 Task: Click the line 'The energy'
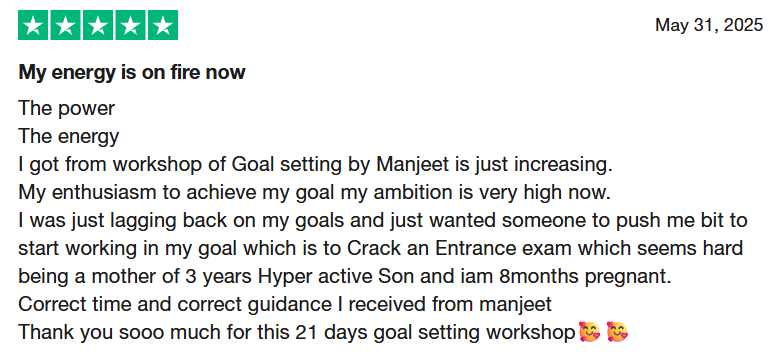pyautogui.click(x=68, y=136)
